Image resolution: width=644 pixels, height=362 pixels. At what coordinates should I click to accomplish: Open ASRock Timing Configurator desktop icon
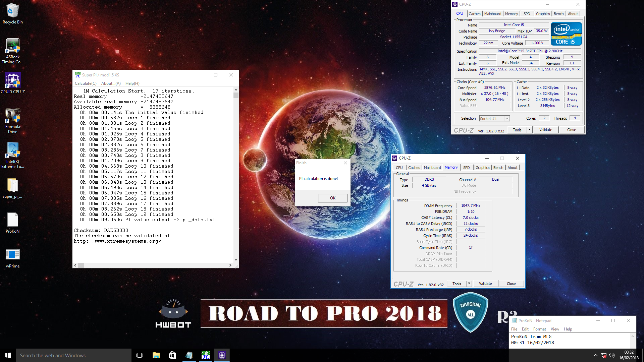(13, 51)
